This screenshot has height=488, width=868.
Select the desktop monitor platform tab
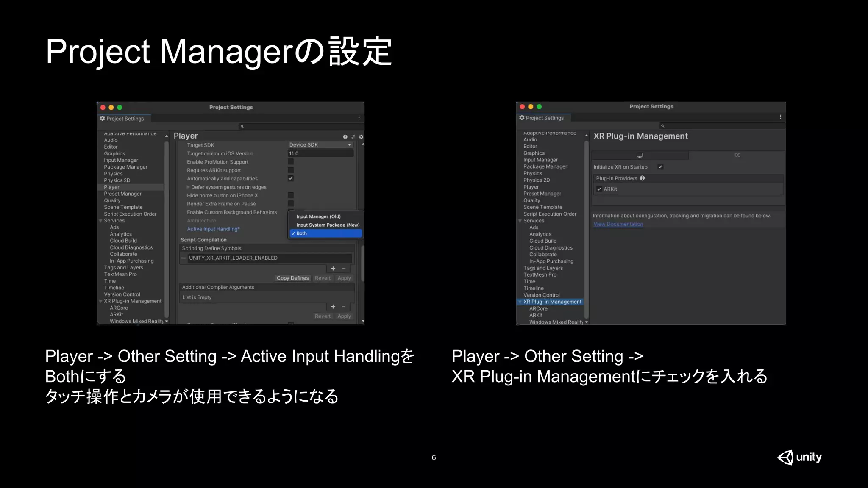click(640, 155)
